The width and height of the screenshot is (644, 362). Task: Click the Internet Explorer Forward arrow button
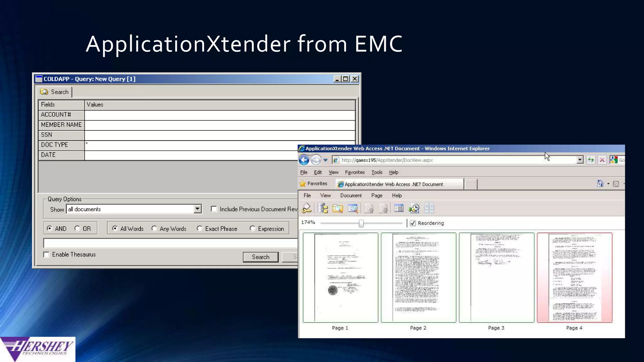pyautogui.click(x=316, y=160)
